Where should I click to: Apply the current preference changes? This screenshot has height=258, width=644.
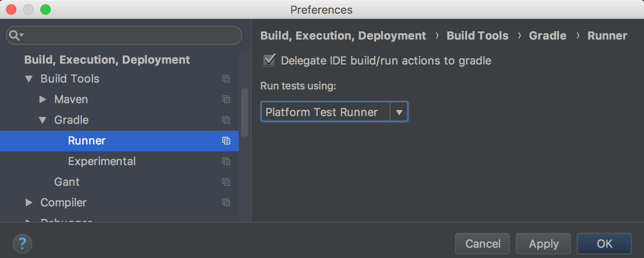pyautogui.click(x=543, y=243)
